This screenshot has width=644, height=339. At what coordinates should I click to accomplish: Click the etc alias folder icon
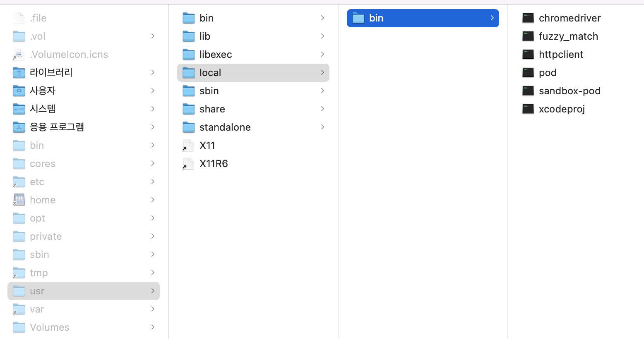[19, 181]
